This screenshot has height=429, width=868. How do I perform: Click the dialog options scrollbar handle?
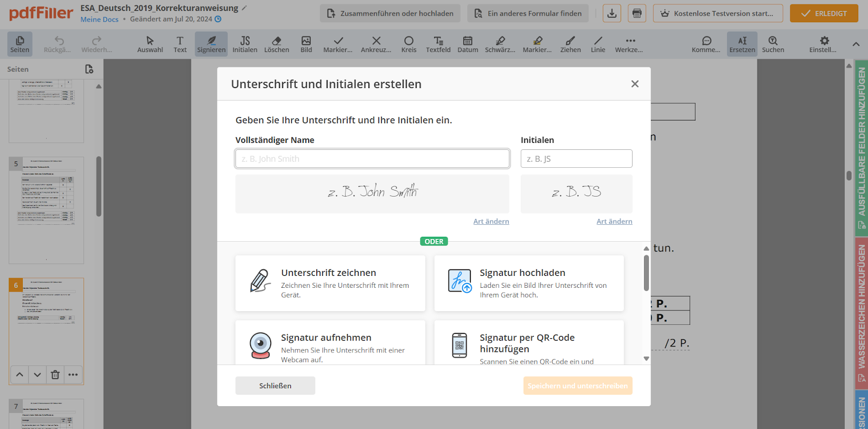[646, 273]
